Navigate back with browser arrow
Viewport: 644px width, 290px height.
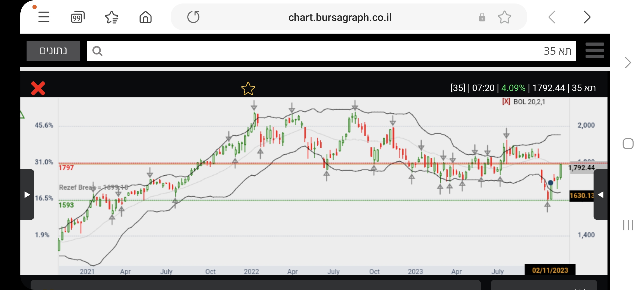pos(552,17)
